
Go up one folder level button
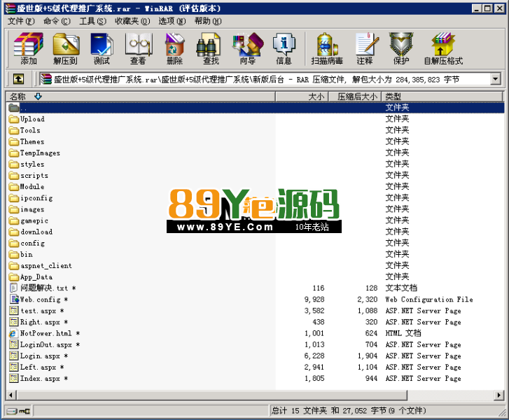click(18, 79)
